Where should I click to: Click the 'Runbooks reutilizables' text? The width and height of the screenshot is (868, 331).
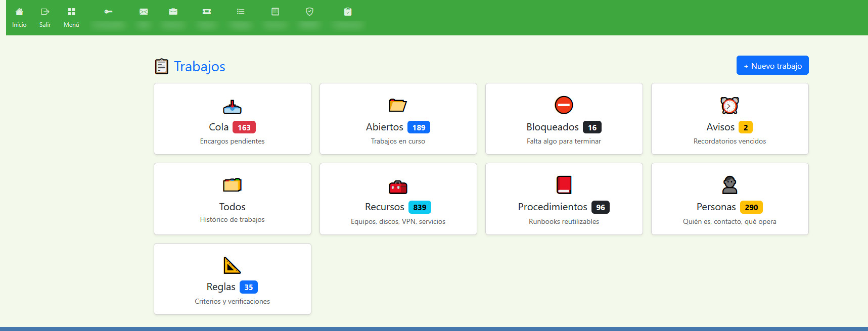pos(564,221)
